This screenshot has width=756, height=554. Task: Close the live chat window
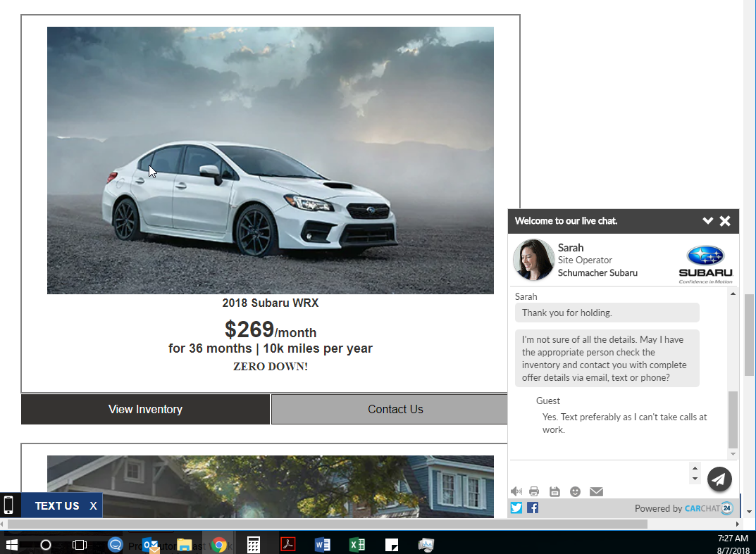tap(725, 221)
